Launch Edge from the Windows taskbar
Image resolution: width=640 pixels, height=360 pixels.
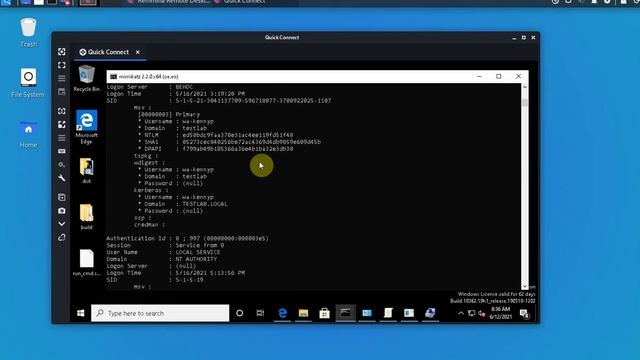click(282, 313)
